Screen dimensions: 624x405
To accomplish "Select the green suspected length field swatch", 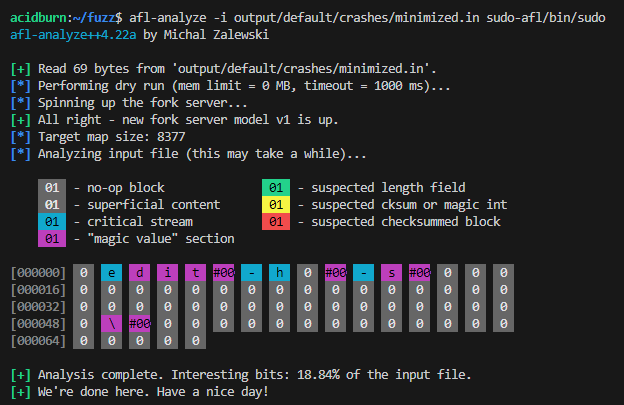I will 277,187.
